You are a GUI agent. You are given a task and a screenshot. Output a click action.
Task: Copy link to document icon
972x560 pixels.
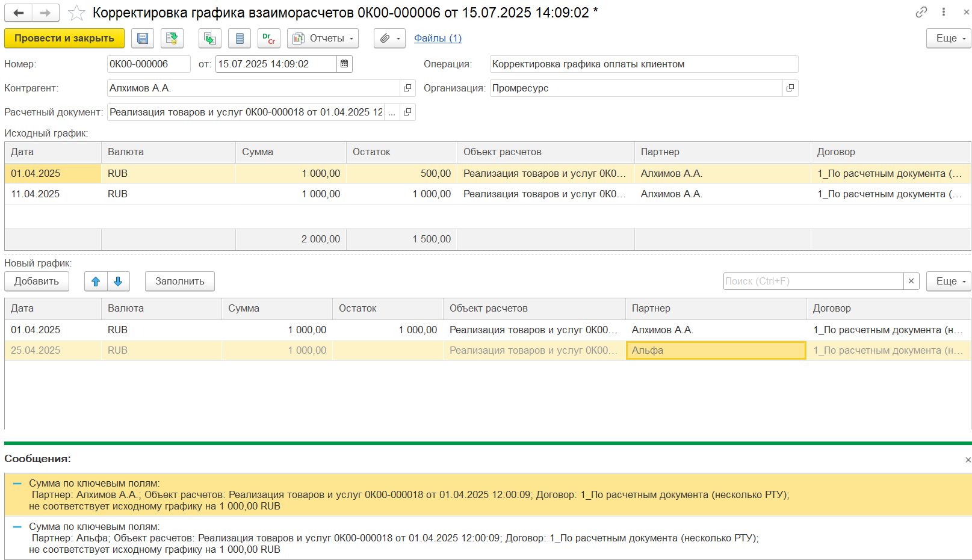coord(921,12)
